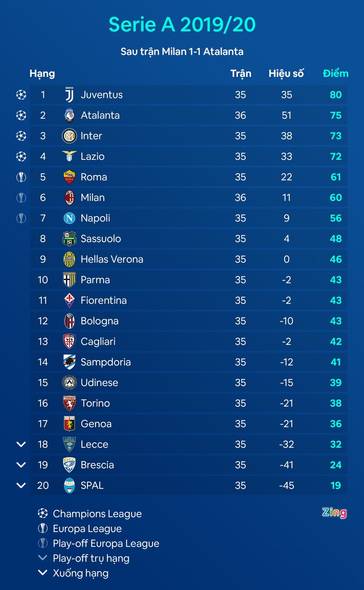
Task: Click the Zing logo
Action: pos(334,513)
